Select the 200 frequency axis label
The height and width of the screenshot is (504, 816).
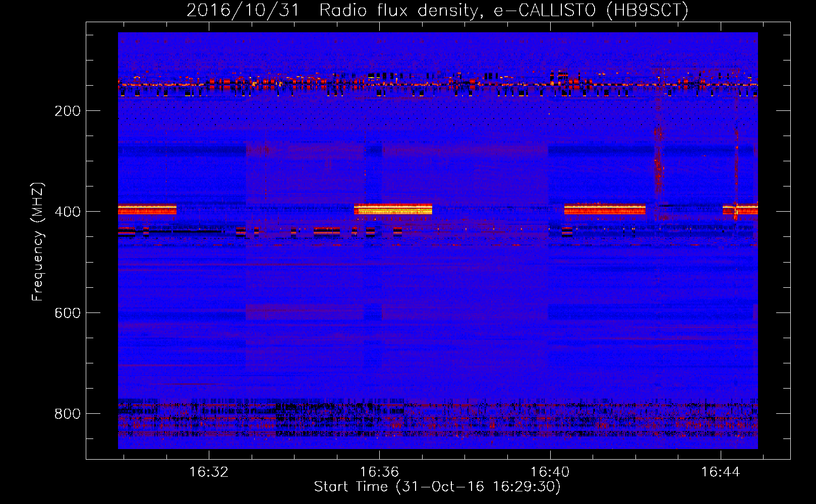(x=68, y=111)
